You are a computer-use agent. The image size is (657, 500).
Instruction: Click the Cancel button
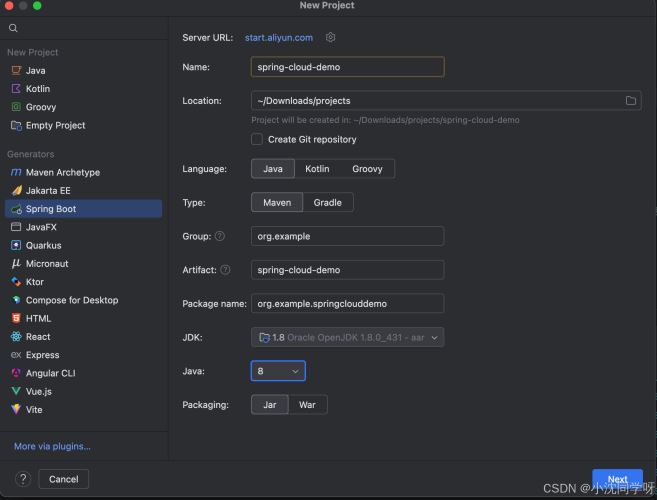coord(64,479)
